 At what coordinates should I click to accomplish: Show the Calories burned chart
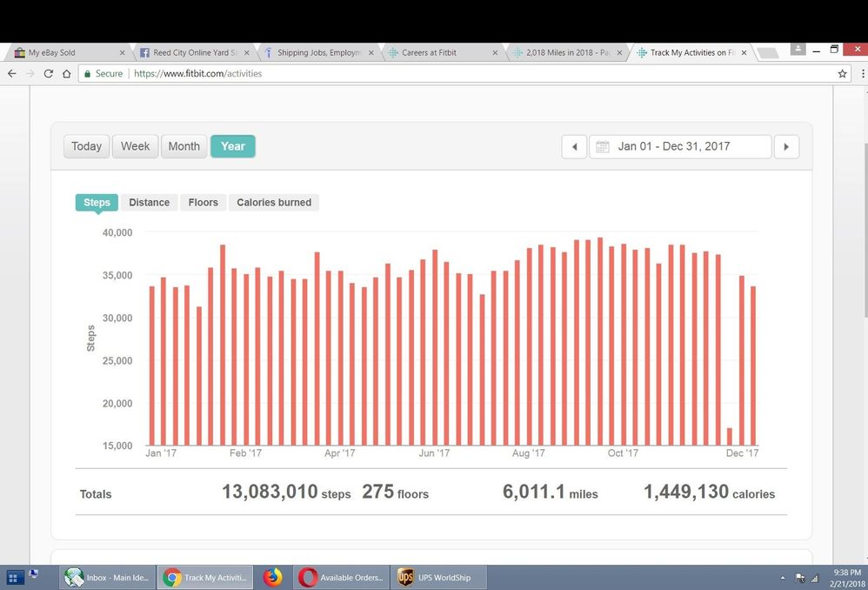point(274,202)
